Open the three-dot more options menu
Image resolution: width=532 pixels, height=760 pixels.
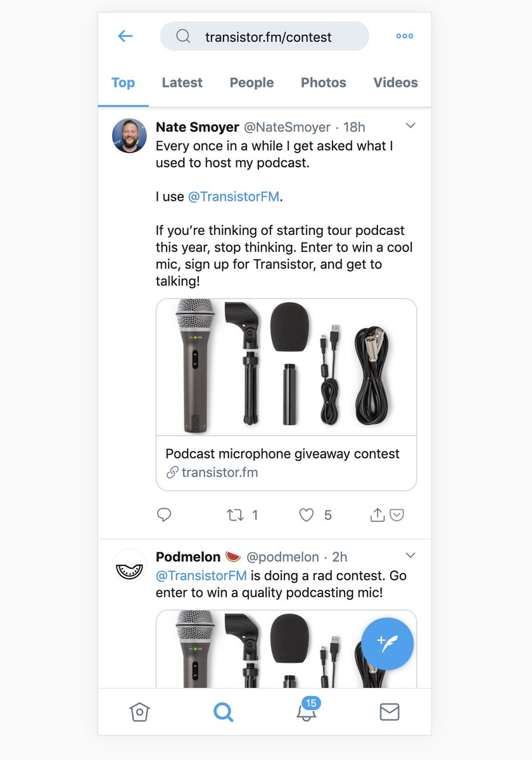click(x=405, y=36)
